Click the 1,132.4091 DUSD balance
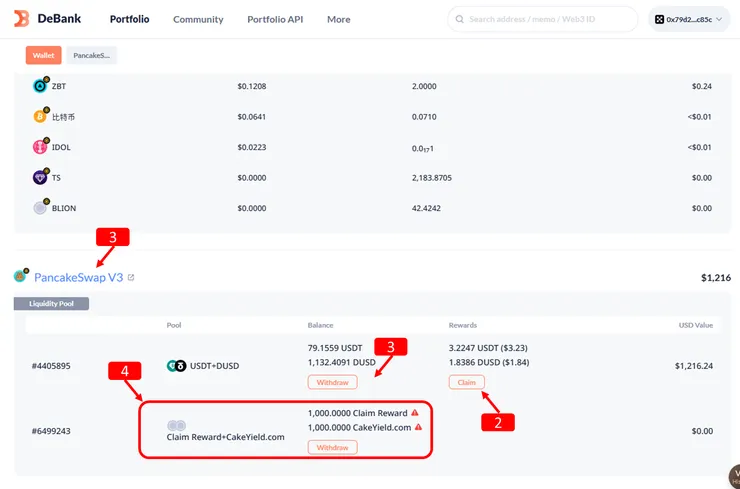This screenshot has height=489, width=740. pyautogui.click(x=342, y=363)
